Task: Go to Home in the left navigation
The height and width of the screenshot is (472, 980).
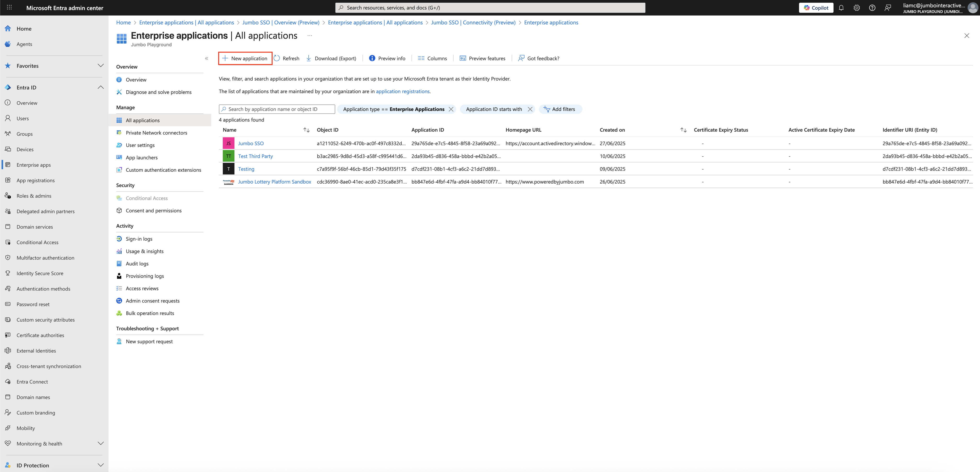Action: (24, 28)
